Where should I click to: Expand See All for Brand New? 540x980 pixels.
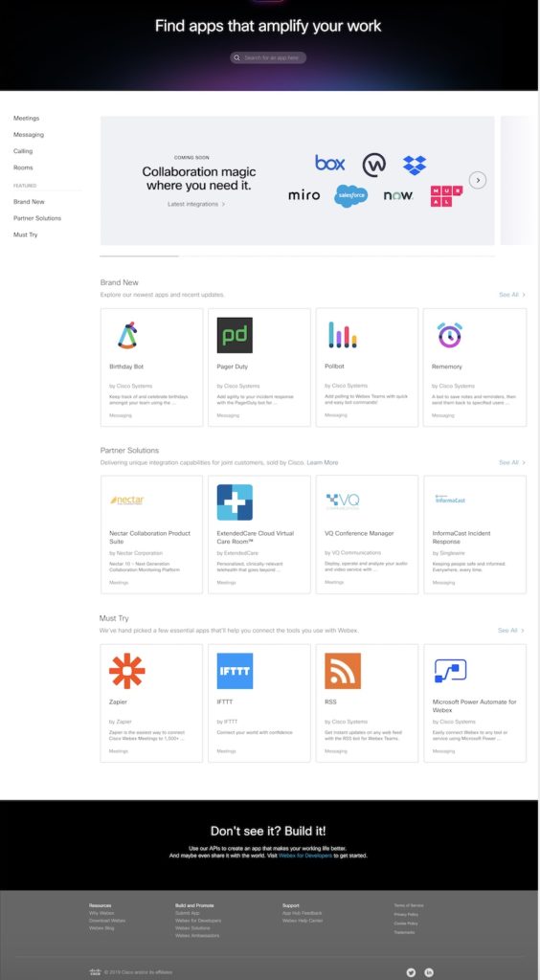coord(512,295)
